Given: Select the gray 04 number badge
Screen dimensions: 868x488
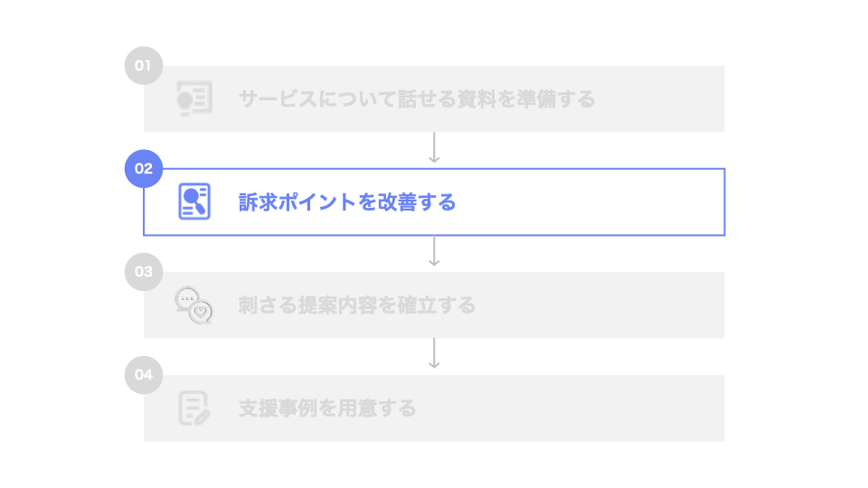Looking at the screenshot, I should 143,375.
